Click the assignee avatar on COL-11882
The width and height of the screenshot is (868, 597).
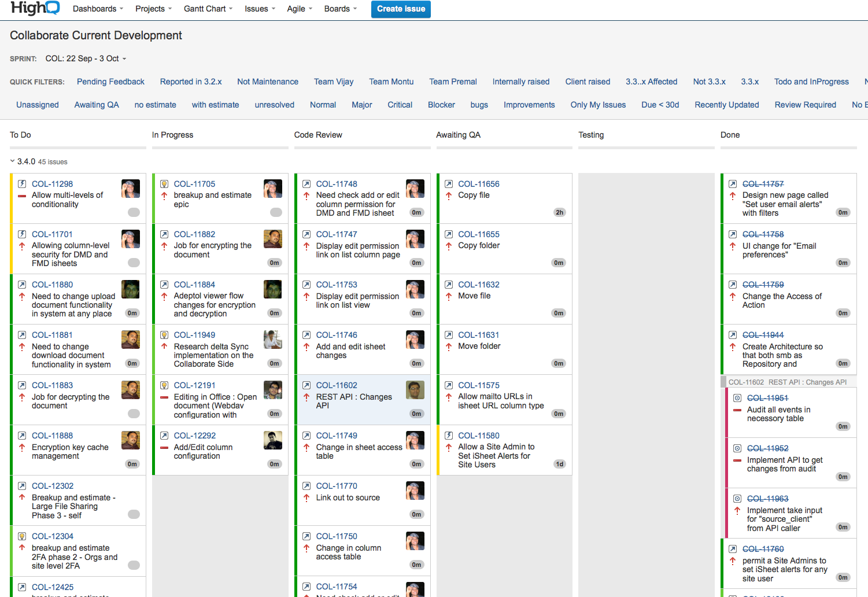tap(272, 238)
